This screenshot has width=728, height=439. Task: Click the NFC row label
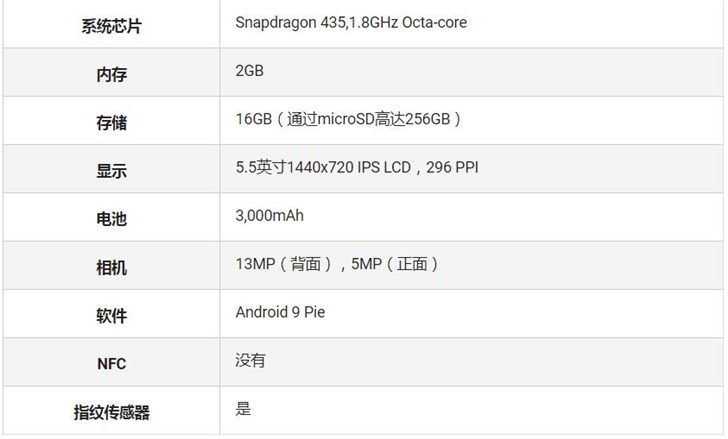click(111, 364)
